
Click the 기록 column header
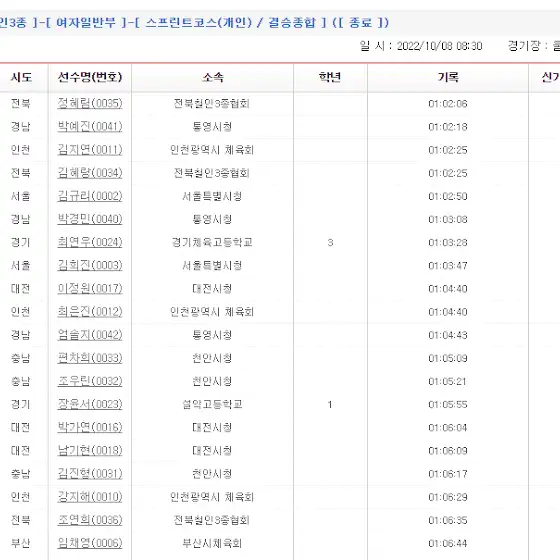(448, 77)
